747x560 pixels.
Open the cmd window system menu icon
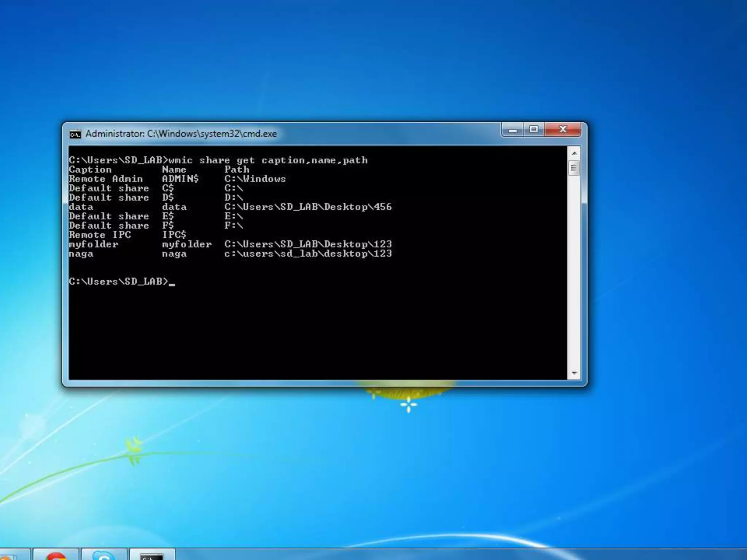75,135
